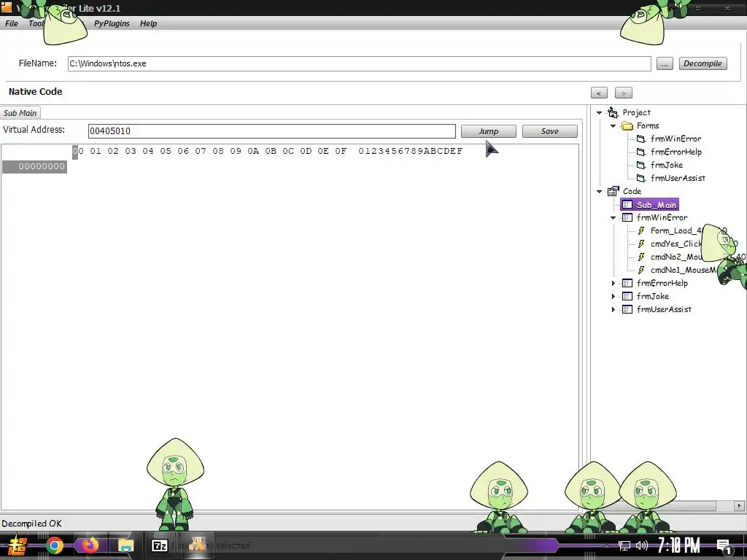Select frmWinError under Forms
747x560 pixels.
click(676, 139)
